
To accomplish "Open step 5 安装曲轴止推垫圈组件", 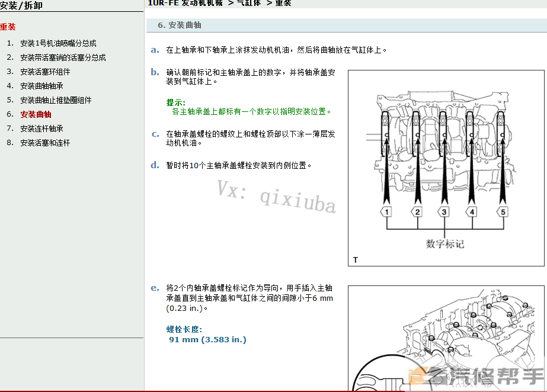I will tap(56, 100).
